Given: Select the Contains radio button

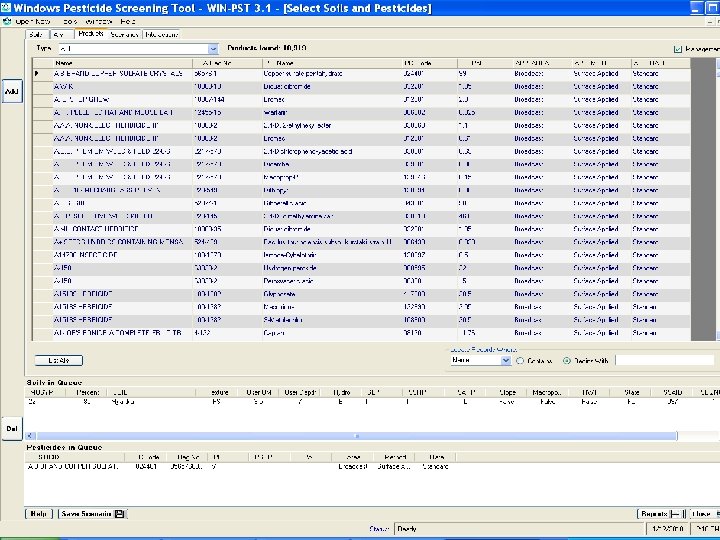Looking at the screenshot, I should point(520,361).
